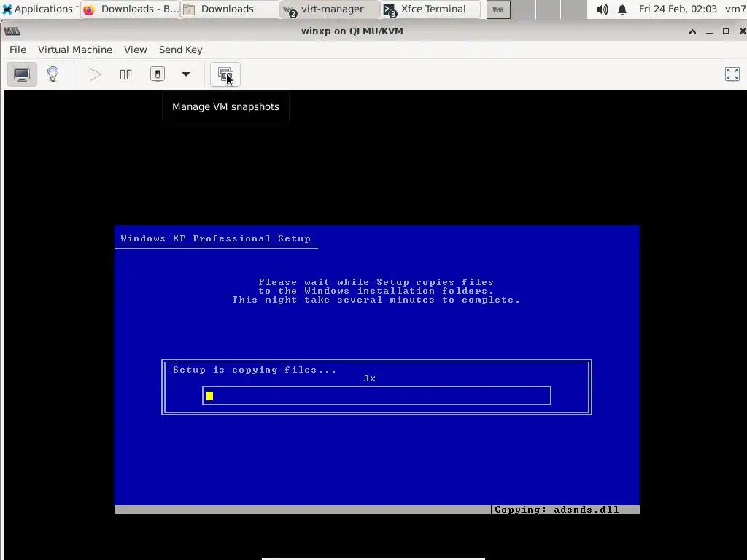Viewport: 747px width, 560px height.
Task: Click the volume speaker icon
Action: [x=602, y=9]
